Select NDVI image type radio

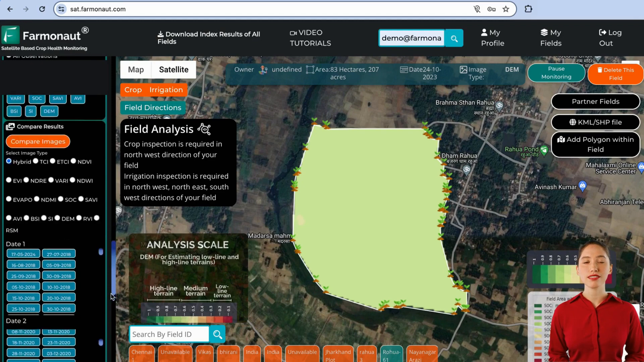(73, 161)
